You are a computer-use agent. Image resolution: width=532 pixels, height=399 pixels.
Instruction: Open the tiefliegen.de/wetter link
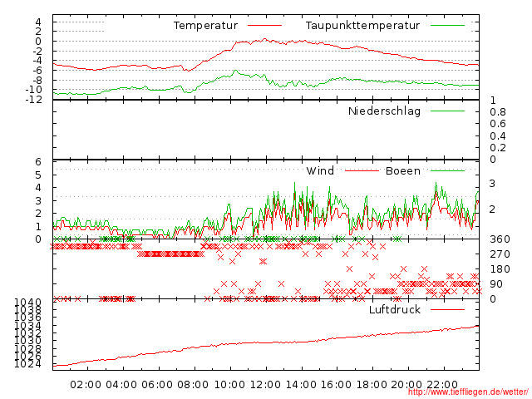467,392
